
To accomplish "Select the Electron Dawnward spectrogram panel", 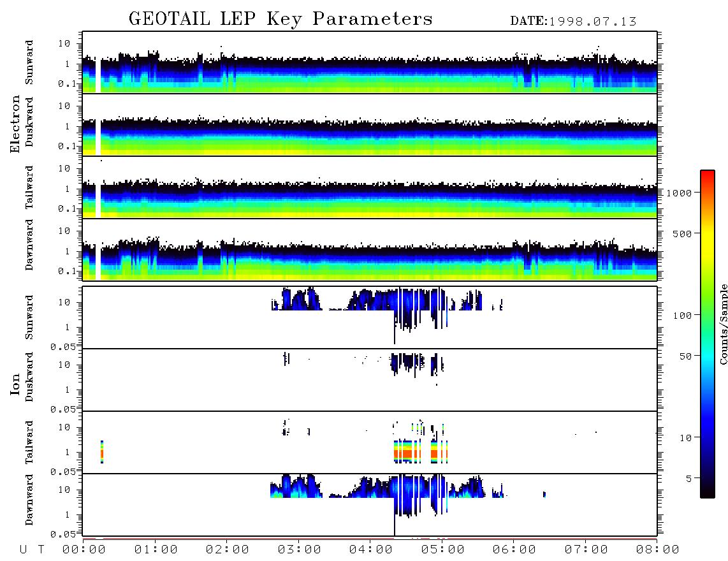I will (370, 249).
